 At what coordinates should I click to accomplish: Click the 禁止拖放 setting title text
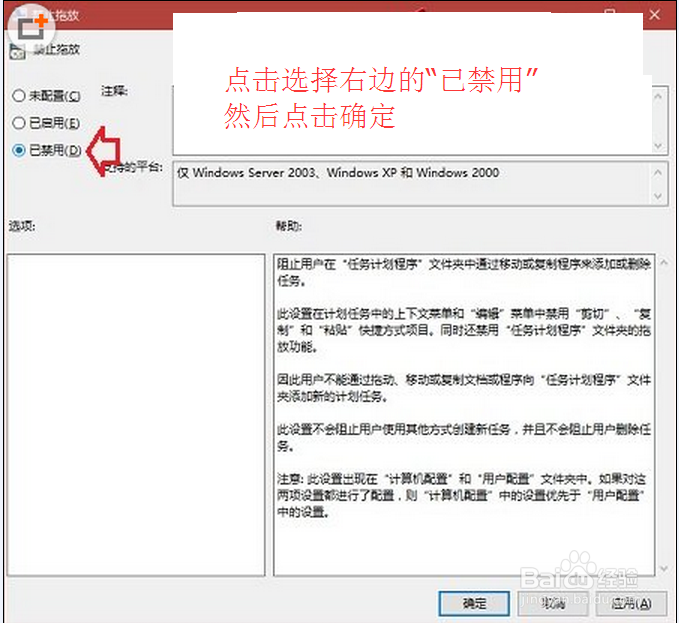[57, 49]
